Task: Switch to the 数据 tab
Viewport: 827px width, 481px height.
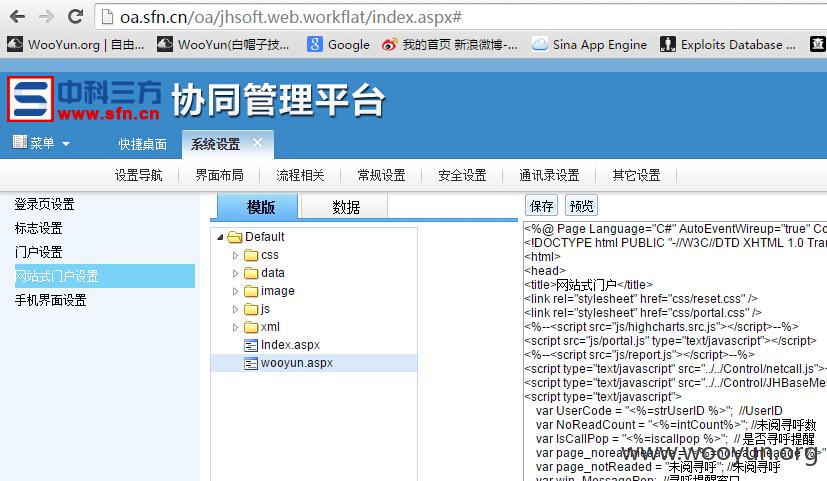Action: pyautogui.click(x=344, y=206)
